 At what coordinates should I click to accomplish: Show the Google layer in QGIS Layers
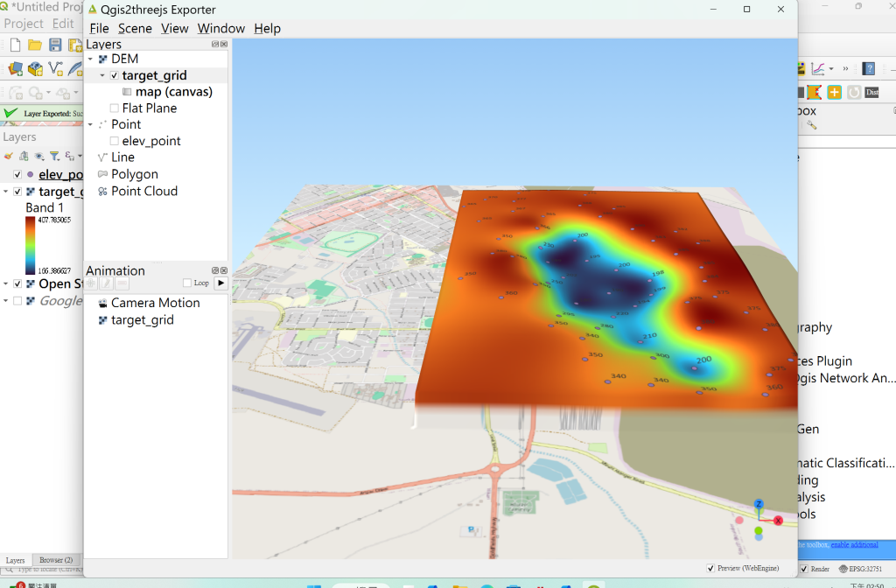[17, 301]
